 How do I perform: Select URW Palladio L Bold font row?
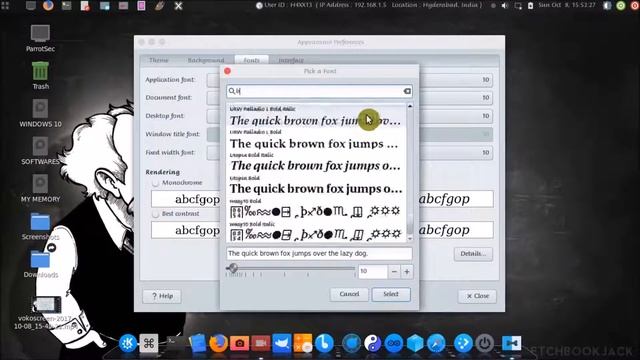click(x=316, y=140)
